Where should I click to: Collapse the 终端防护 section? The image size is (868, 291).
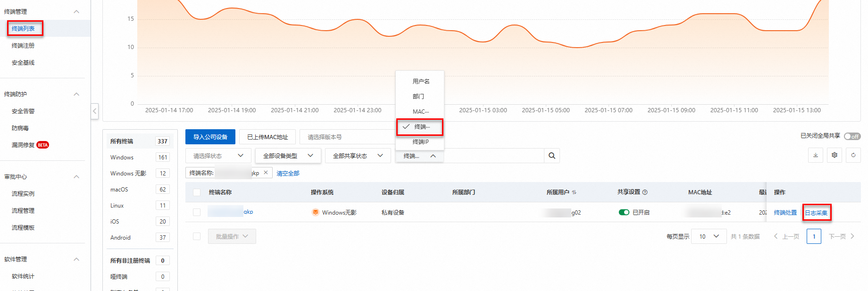point(76,94)
